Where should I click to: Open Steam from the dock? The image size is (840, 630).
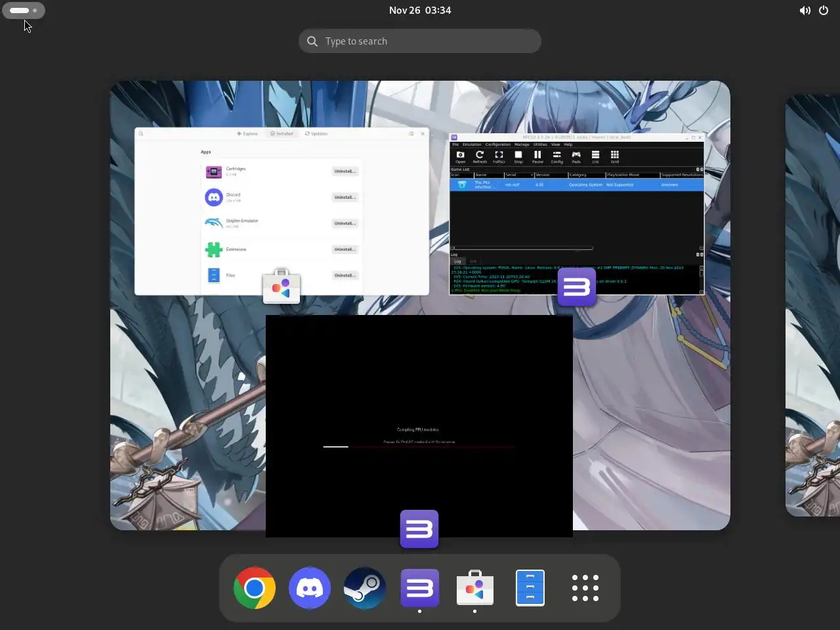tap(365, 588)
